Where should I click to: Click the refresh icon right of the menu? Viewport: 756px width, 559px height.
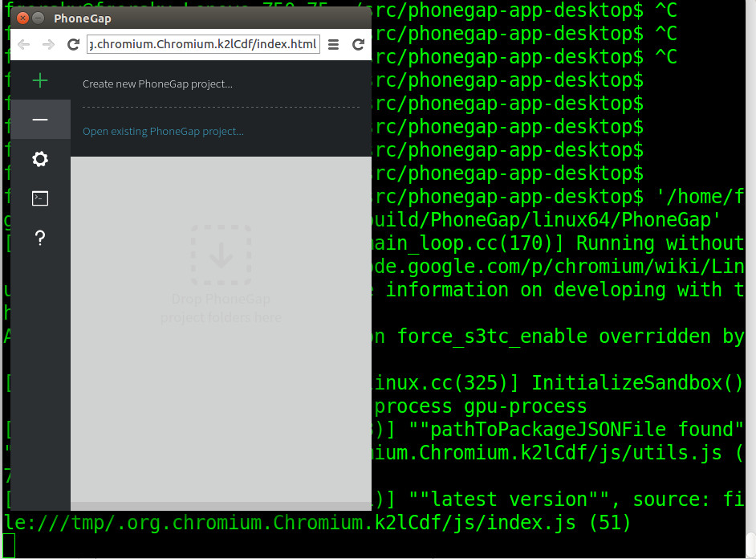[356, 45]
